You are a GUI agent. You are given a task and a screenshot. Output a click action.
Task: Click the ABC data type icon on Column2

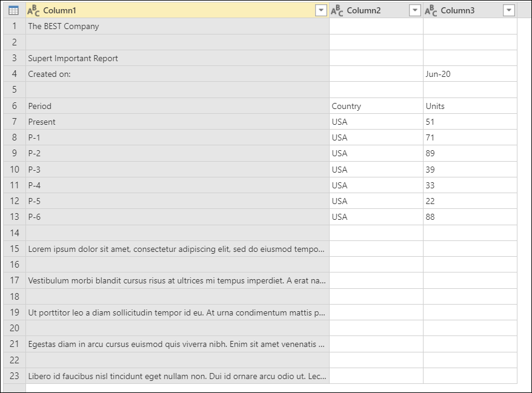click(x=337, y=11)
